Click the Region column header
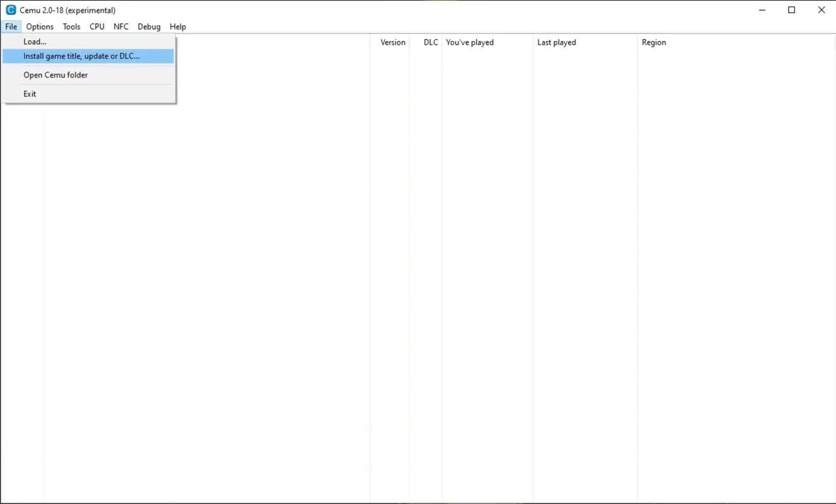 click(x=653, y=42)
